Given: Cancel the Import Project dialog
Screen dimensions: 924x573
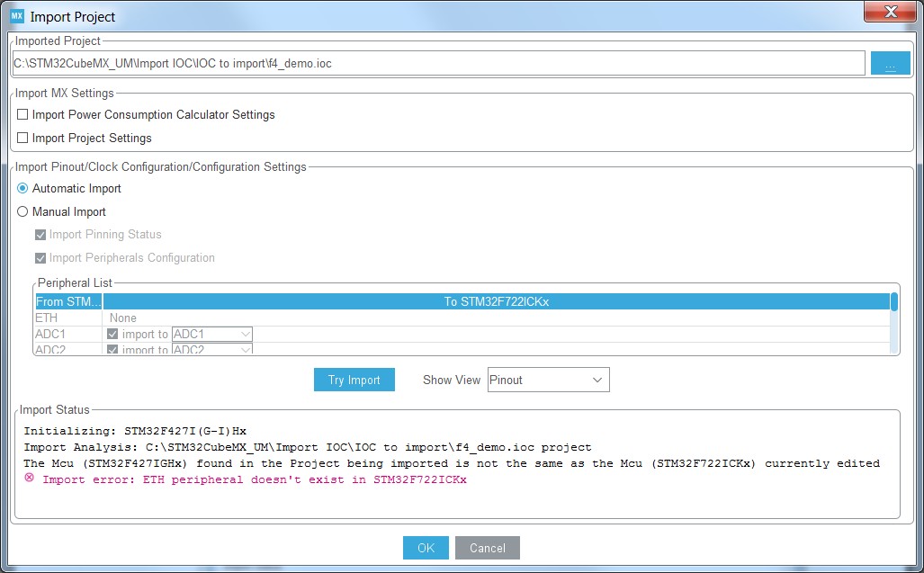Looking at the screenshot, I should [x=488, y=548].
